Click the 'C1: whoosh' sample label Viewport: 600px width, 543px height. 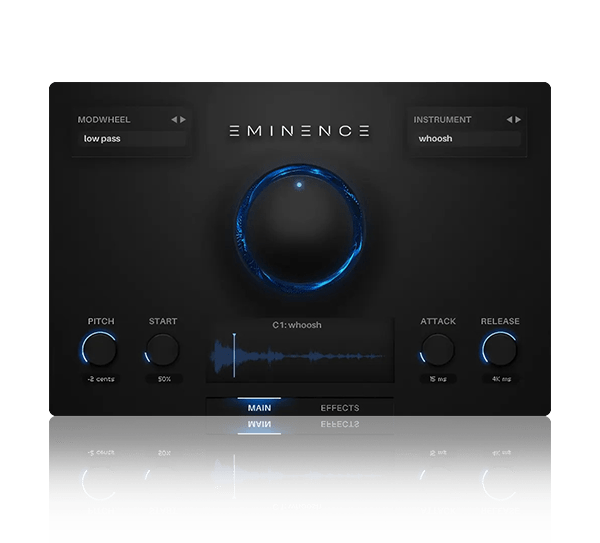coord(297,325)
